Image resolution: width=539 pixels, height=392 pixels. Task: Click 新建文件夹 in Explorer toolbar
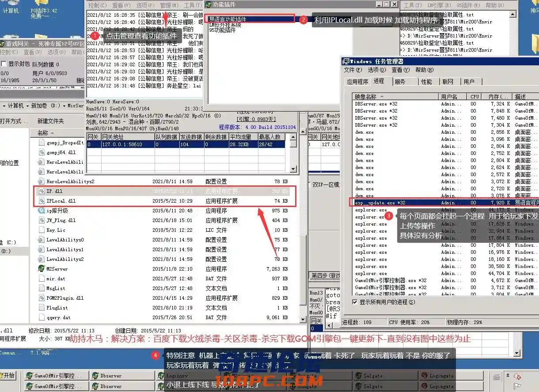pyautogui.click(x=50, y=121)
